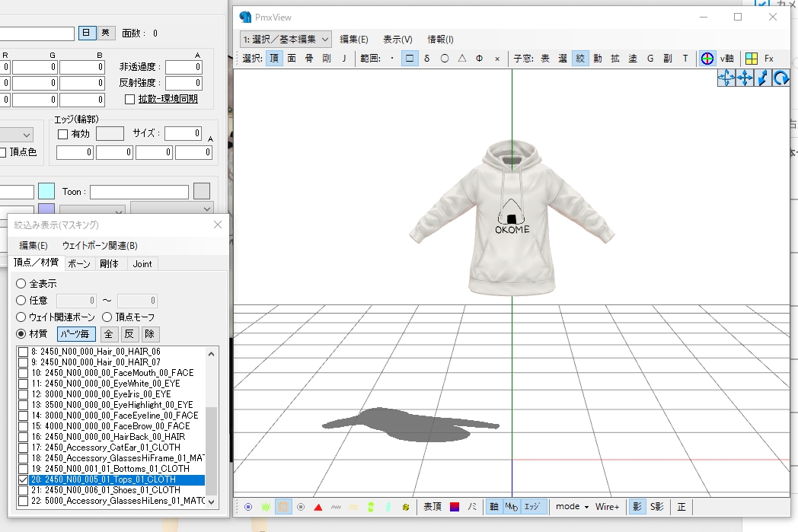Select 任意 arbitrary range radio button
The image size is (798, 532).
point(21,300)
